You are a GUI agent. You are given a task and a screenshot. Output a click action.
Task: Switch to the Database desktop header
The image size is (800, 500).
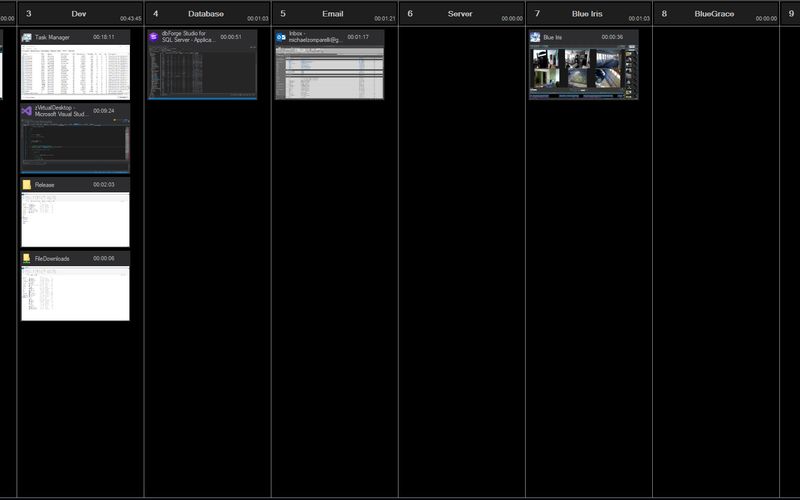[x=207, y=14]
